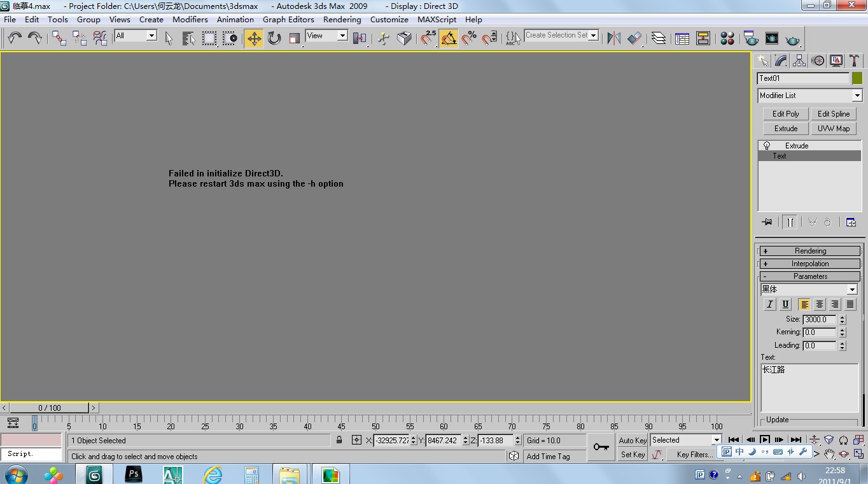This screenshot has height=484, width=868.
Task: Switch to the Display panel tab
Action: pyautogui.click(x=836, y=60)
